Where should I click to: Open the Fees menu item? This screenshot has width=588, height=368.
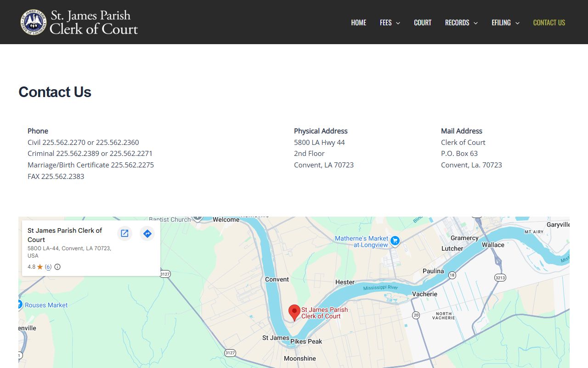(x=385, y=23)
